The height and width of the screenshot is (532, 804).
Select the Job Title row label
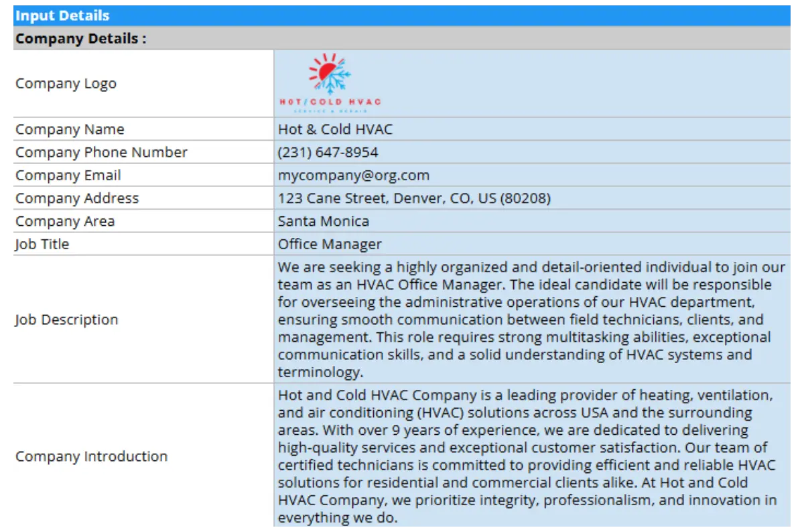[42, 244]
